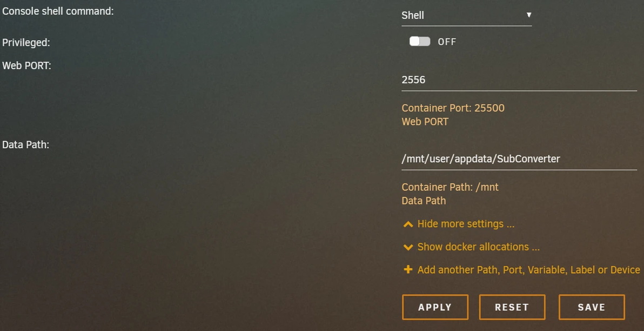Toggle the Privileged switch
The width and height of the screenshot is (644, 331).
[420, 42]
